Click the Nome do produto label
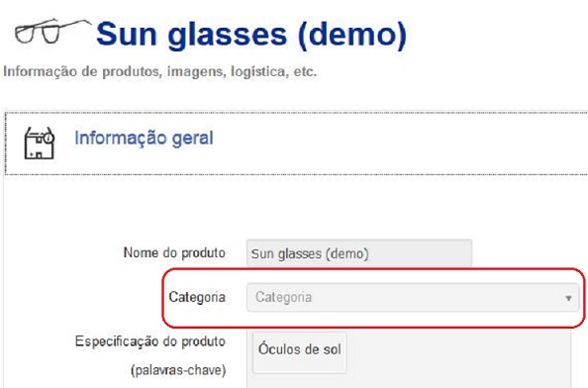Image resolution: width=588 pixels, height=388 pixels. (174, 252)
